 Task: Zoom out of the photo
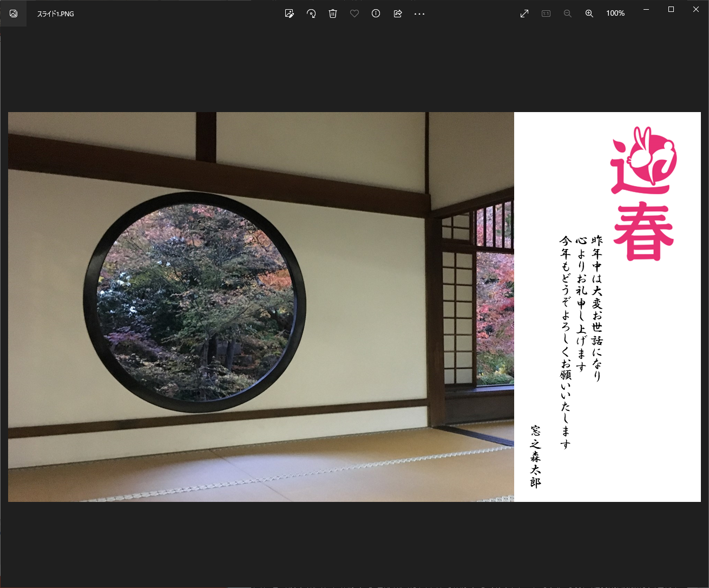(567, 14)
